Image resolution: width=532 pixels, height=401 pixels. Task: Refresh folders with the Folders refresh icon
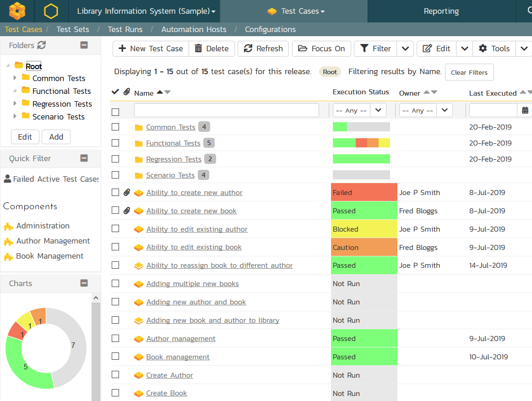click(42, 45)
